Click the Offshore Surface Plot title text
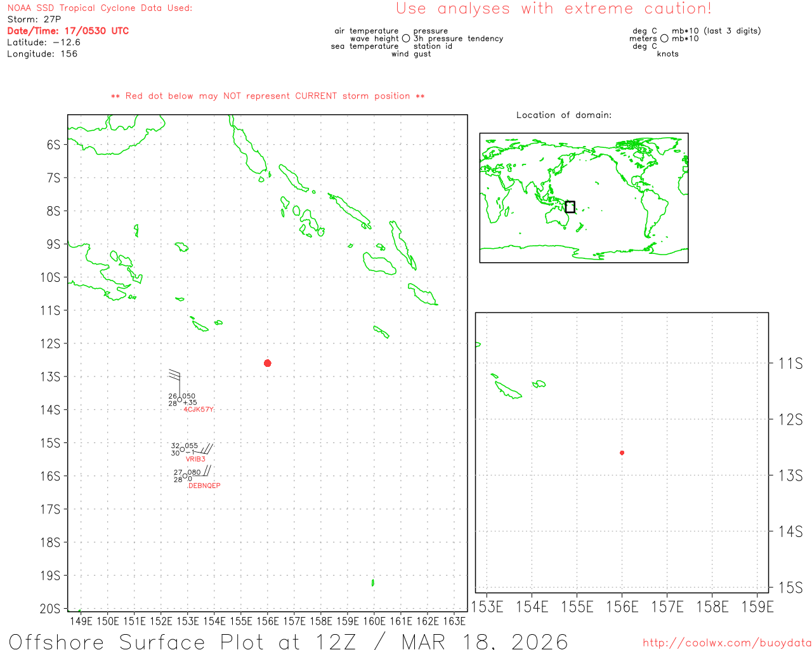812x650 pixels. coord(288,640)
